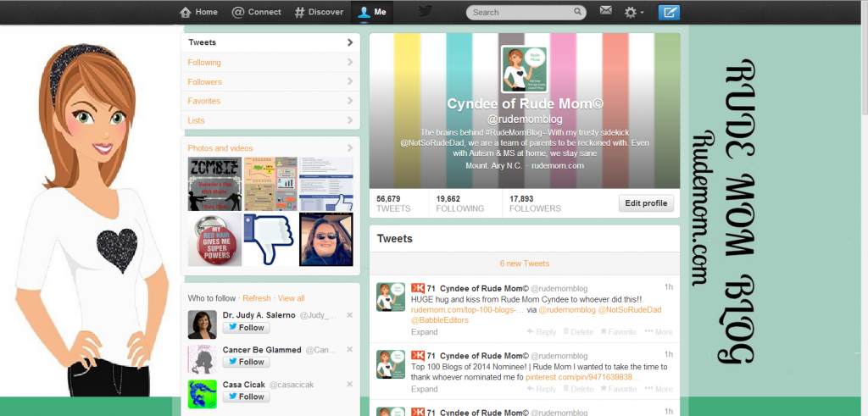This screenshot has width=868, height=416.
Task: Dismiss the Casa Cicak suggestion
Action: tap(349, 385)
